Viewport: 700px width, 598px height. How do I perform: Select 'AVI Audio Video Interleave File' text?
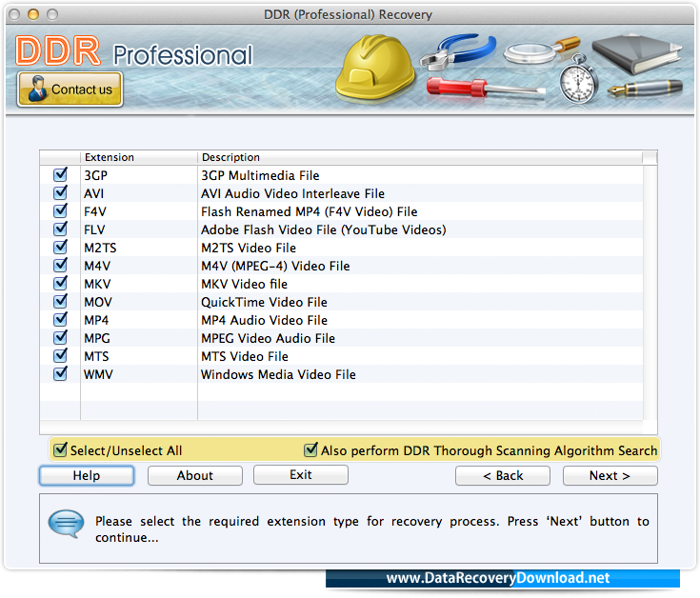point(292,193)
